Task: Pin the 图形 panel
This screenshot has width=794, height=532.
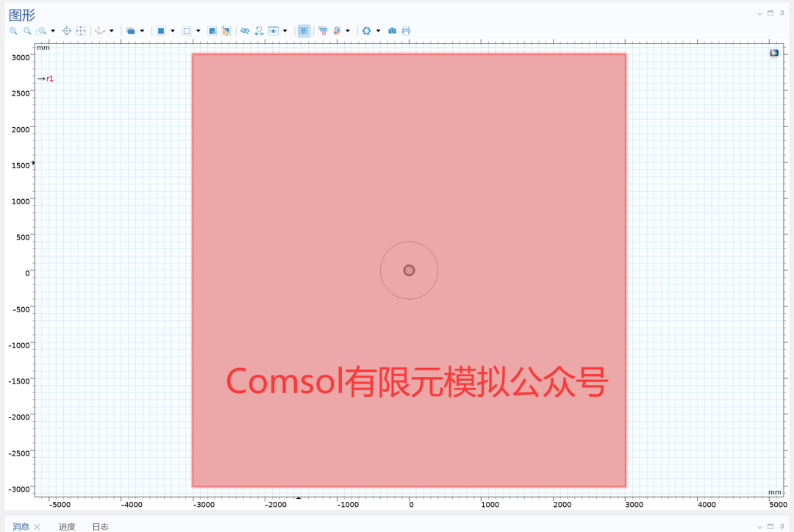Action: point(782,13)
